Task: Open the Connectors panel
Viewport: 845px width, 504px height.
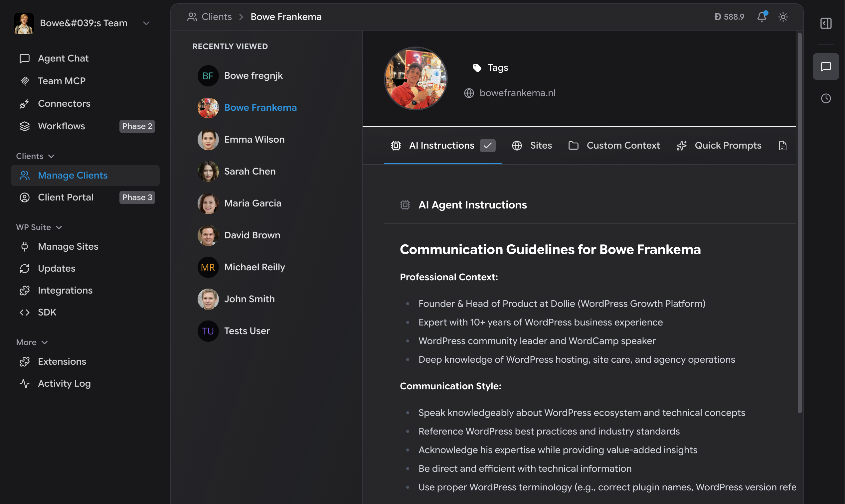Action: 64,104
